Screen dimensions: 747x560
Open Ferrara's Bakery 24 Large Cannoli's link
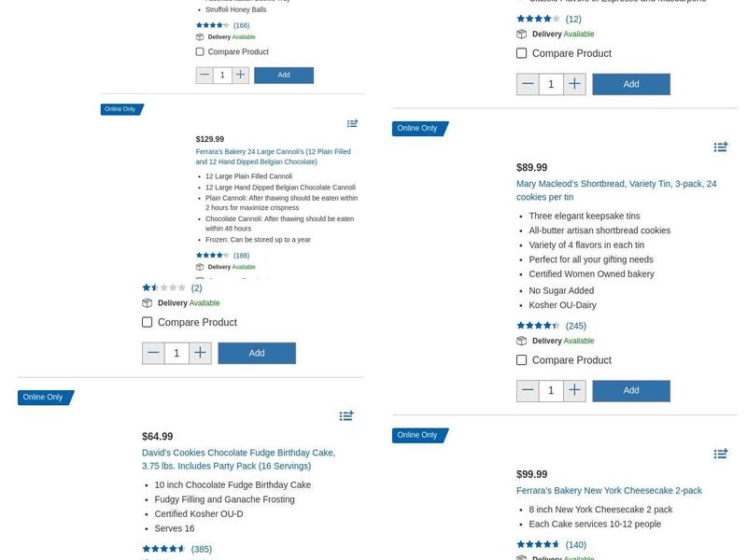click(273, 157)
